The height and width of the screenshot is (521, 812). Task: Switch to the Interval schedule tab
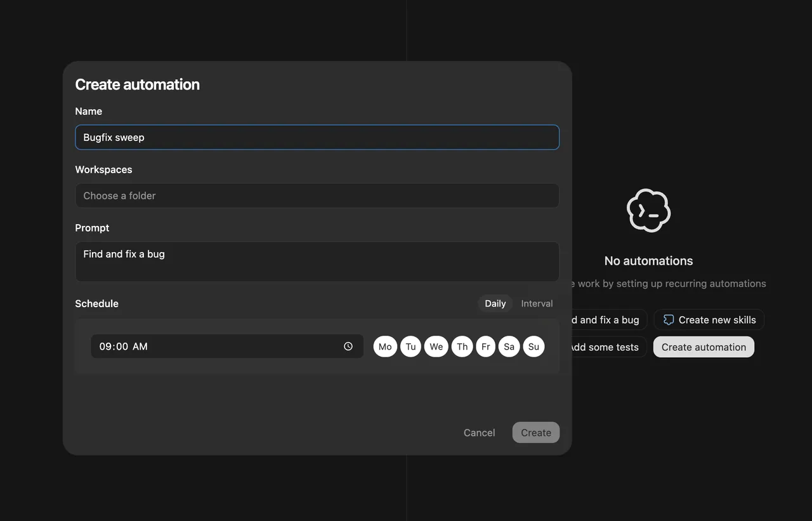point(537,303)
